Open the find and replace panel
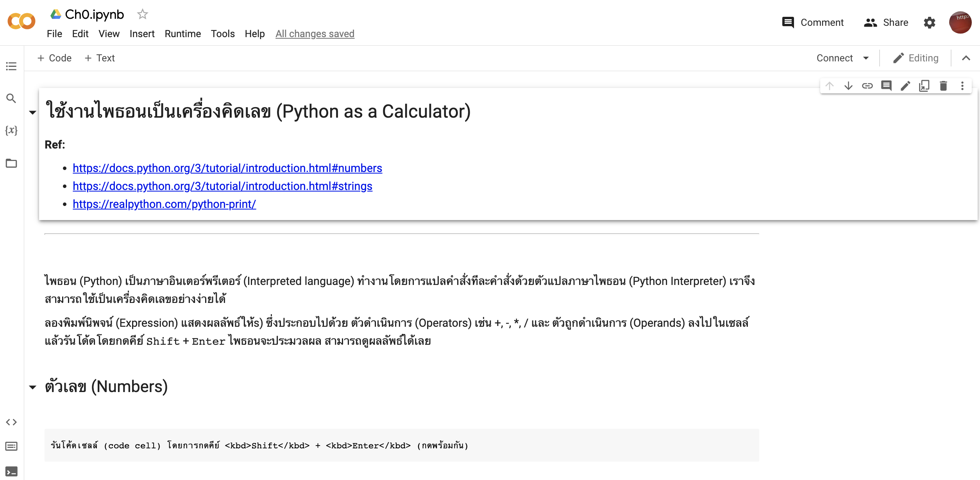Viewport: 980px width, 480px height. [x=11, y=99]
